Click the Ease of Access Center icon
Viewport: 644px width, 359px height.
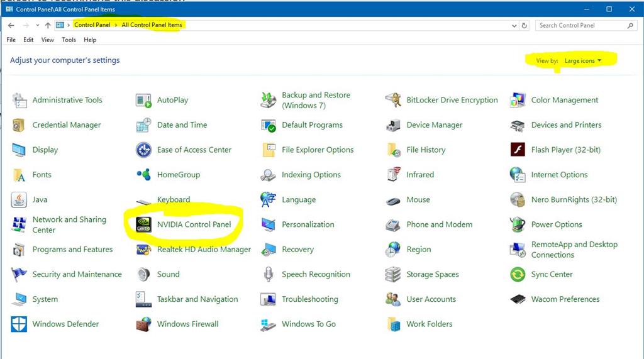[x=143, y=150]
